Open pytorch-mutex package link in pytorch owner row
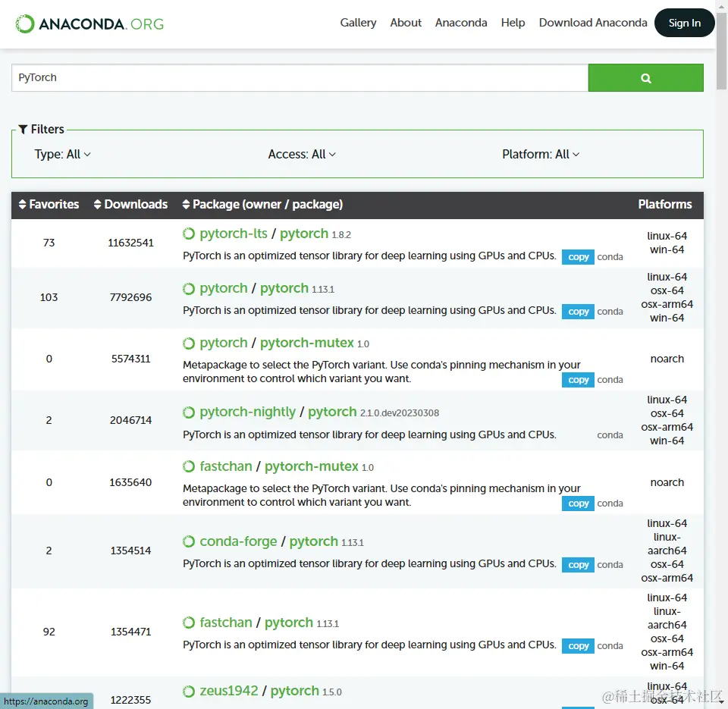The image size is (728, 709). tap(306, 343)
